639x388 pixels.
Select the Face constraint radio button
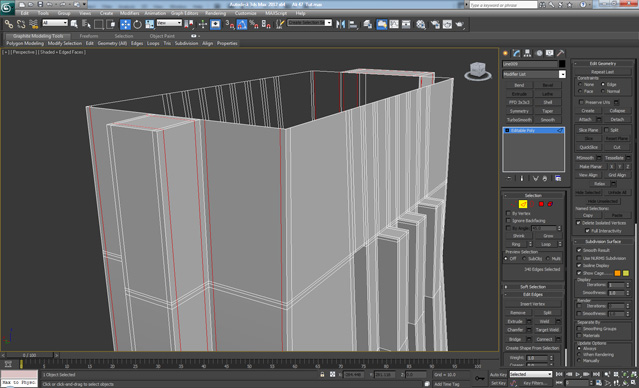[x=580, y=91]
